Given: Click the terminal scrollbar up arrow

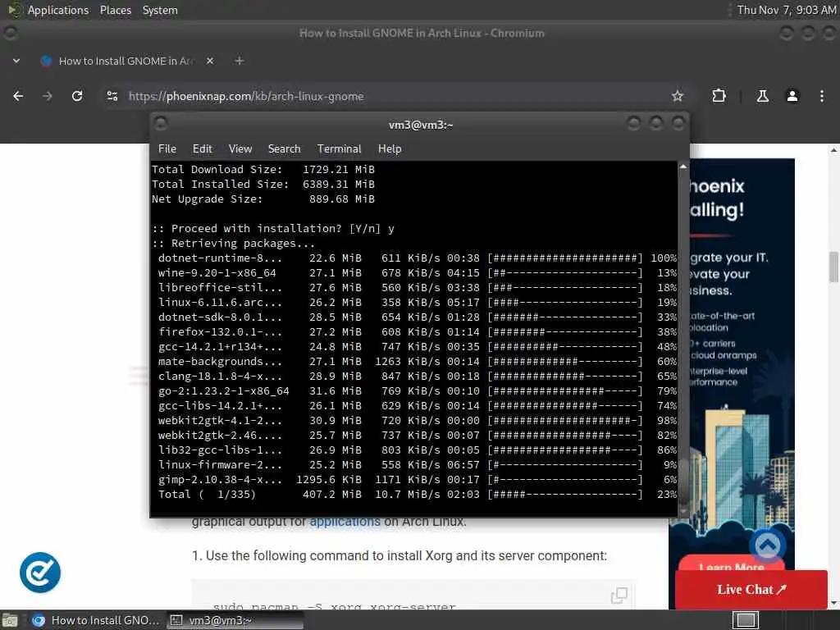Looking at the screenshot, I should pos(683,167).
